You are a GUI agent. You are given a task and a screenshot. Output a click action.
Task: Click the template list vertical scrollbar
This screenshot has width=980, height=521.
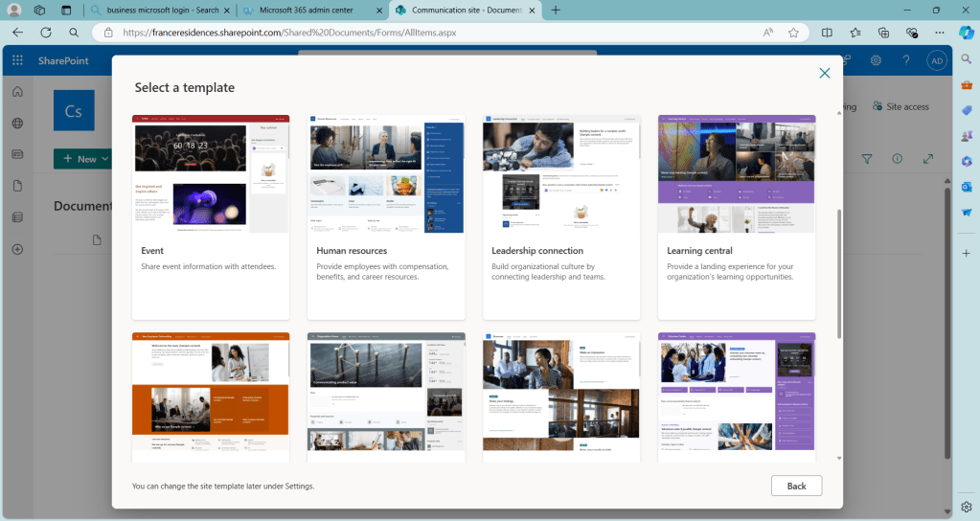[839, 273]
